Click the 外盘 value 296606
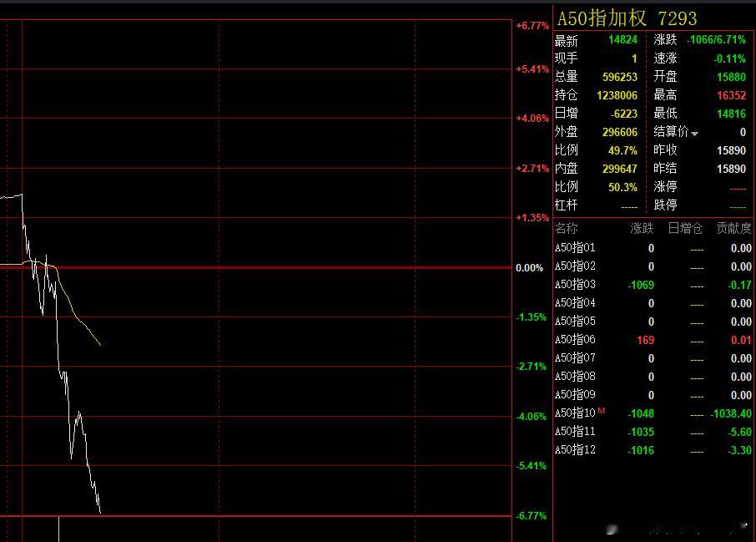This screenshot has width=756, height=542. pyautogui.click(x=619, y=132)
